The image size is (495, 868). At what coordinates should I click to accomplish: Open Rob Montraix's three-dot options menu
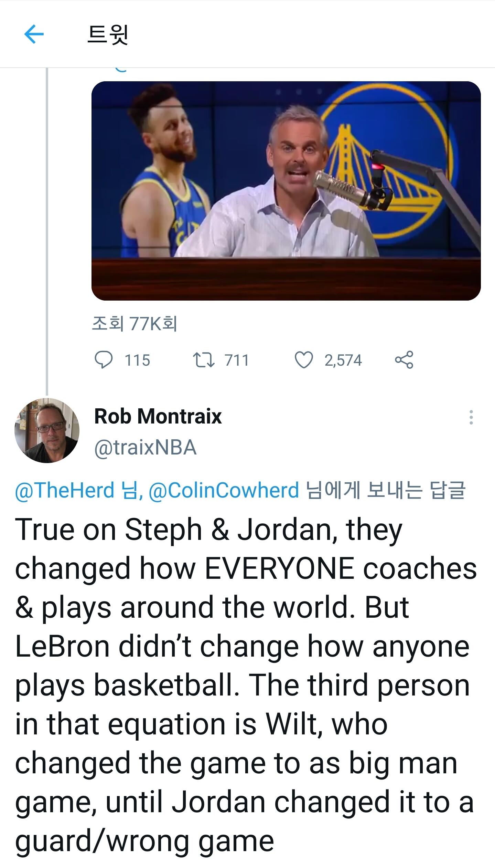pyautogui.click(x=471, y=417)
